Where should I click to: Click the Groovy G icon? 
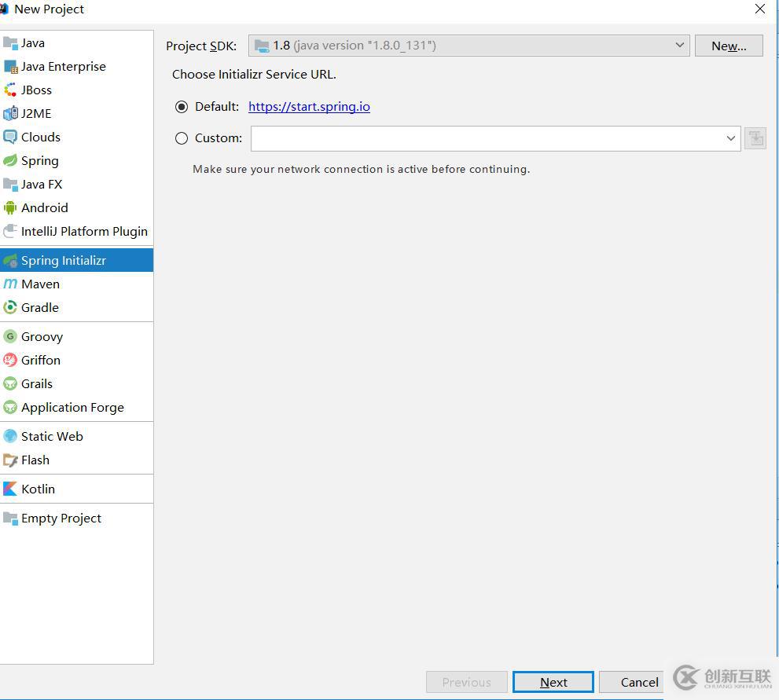tap(10, 336)
